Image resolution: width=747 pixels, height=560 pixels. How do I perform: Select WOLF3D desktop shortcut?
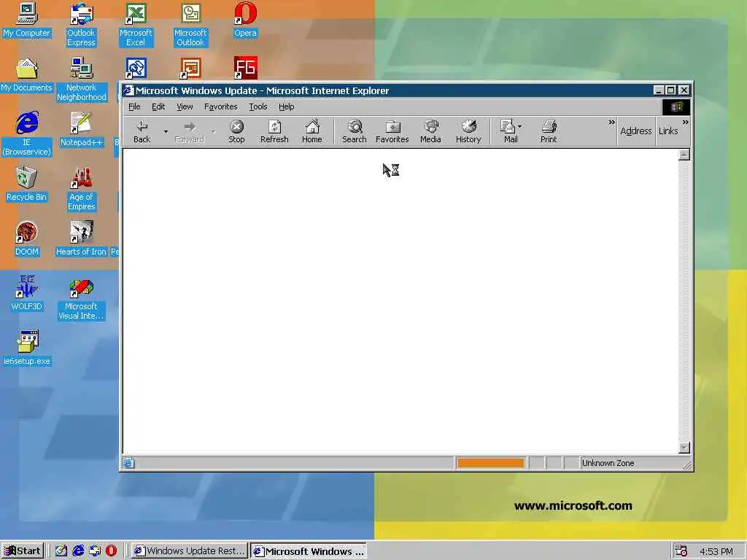pos(27,293)
